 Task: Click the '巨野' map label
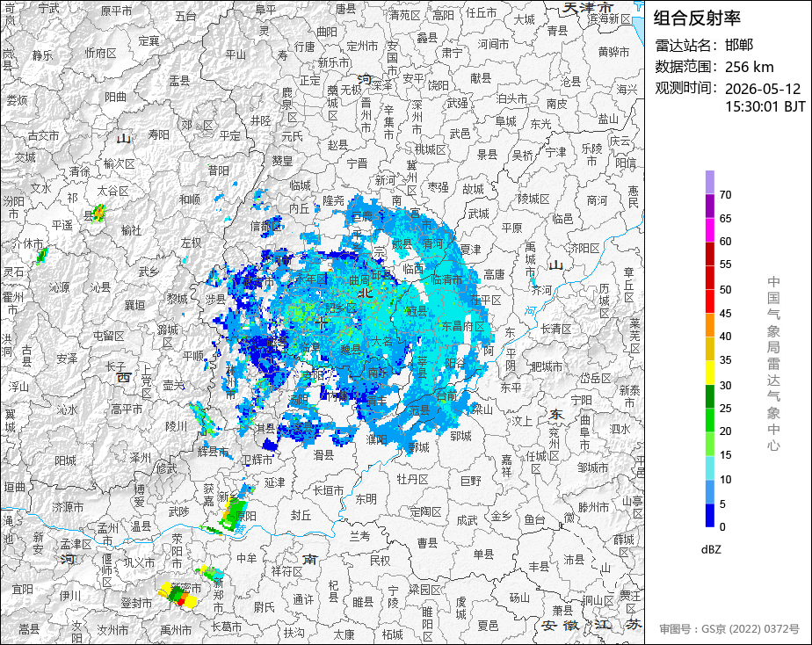471,481
